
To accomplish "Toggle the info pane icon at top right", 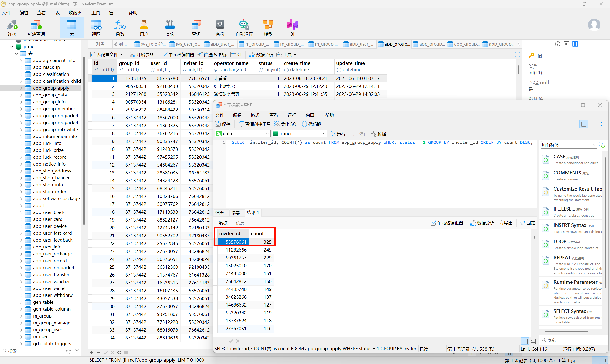I will 558,44.
